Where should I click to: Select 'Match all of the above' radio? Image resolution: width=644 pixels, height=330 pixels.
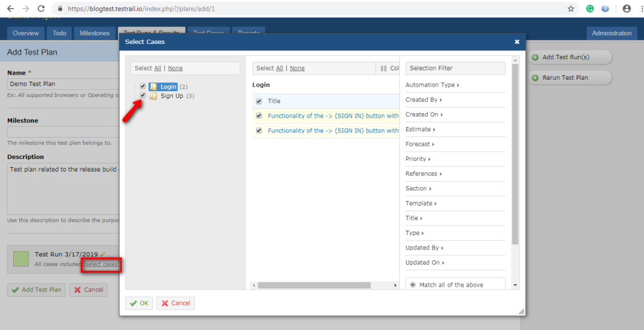[413, 285]
